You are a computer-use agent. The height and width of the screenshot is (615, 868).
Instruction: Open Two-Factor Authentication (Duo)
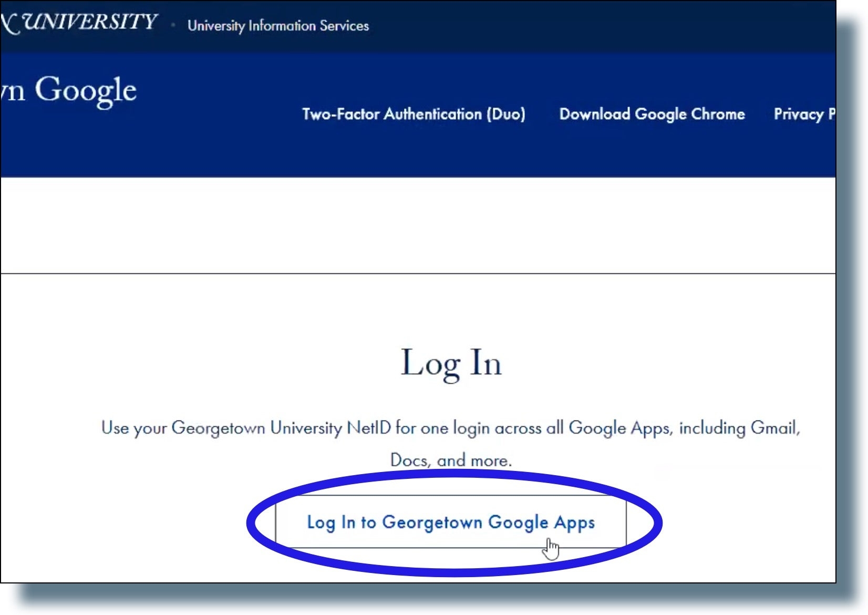coord(415,114)
